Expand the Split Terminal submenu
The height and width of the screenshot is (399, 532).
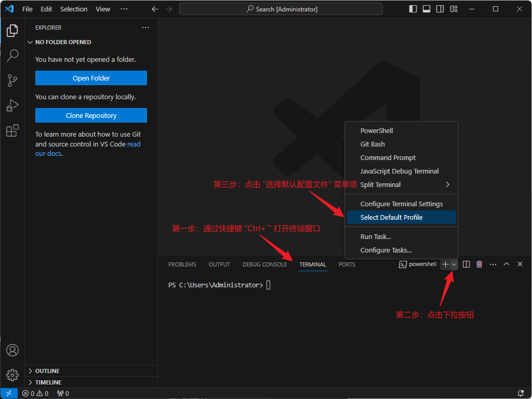[x=402, y=184]
